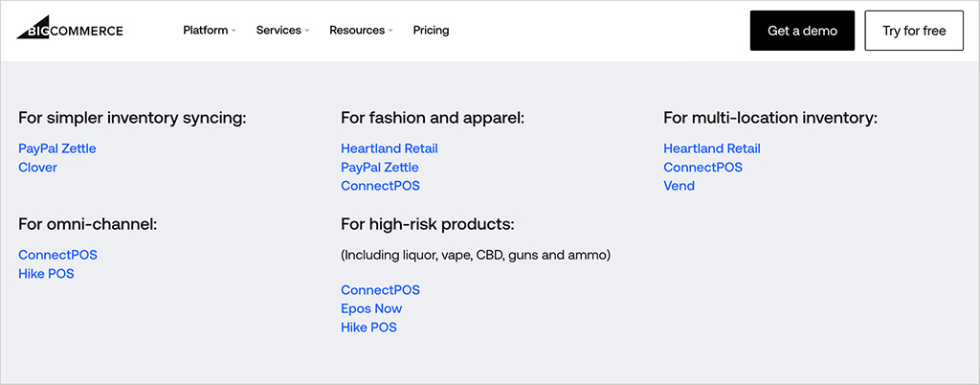Select the '(Including liquor, vape, CBD...' note
The width and height of the screenshot is (980, 385).
(476, 256)
